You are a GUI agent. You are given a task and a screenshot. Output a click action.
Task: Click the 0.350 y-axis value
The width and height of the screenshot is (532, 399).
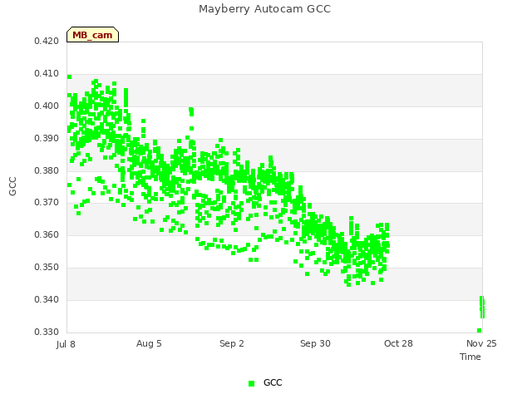47,268
